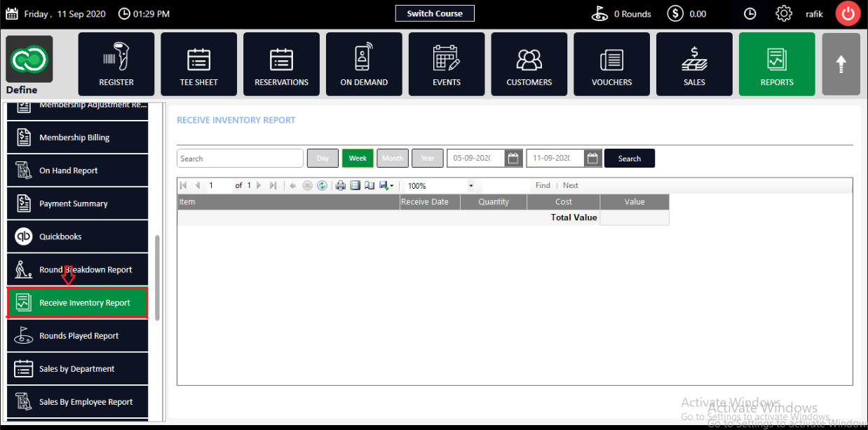Viewport: 868px width, 430px height.
Task: Click the up arrow collapse button
Action: point(841,64)
